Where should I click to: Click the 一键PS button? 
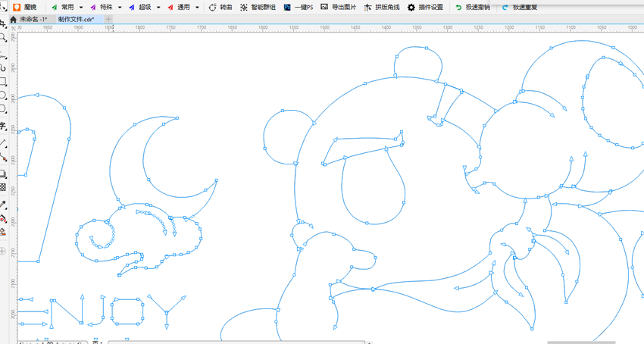pyautogui.click(x=299, y=8)
